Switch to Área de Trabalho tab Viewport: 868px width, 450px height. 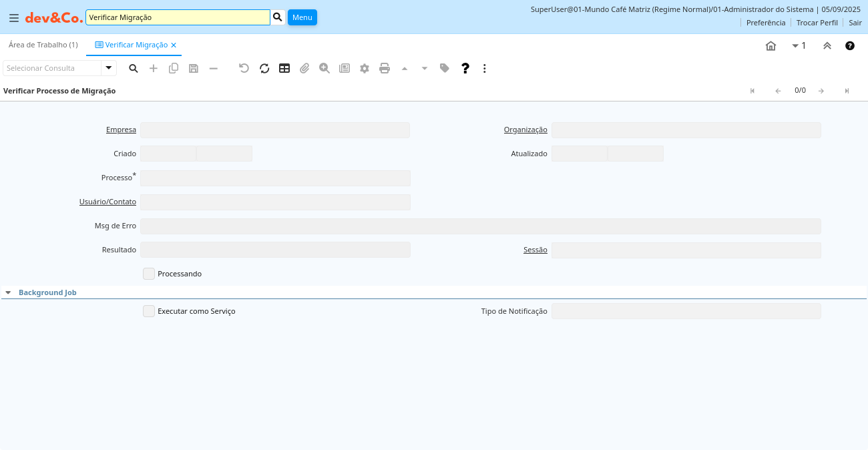tap(43, 45)
